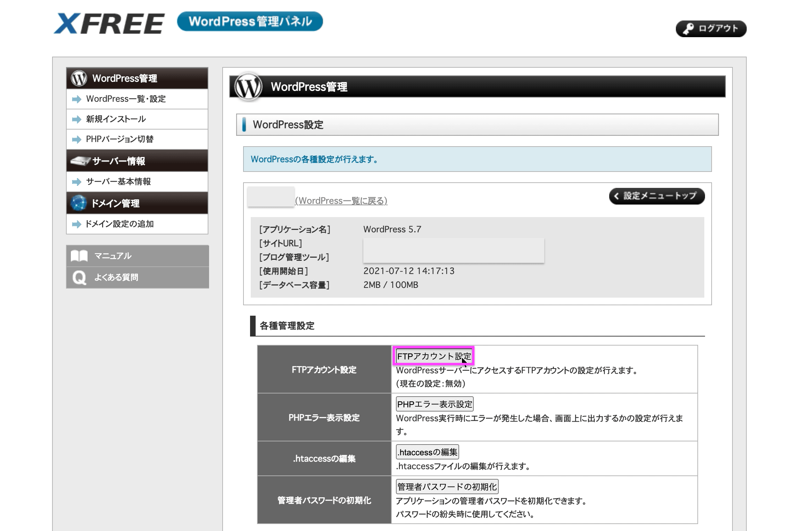Select サーバー基本情報 in the sidebar
This screenshot has width=812, height=531.
pos(118,182)
